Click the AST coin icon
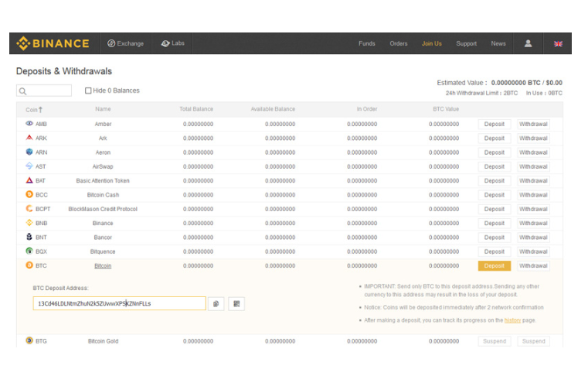588x376 pixels. [x=29, y=166]
